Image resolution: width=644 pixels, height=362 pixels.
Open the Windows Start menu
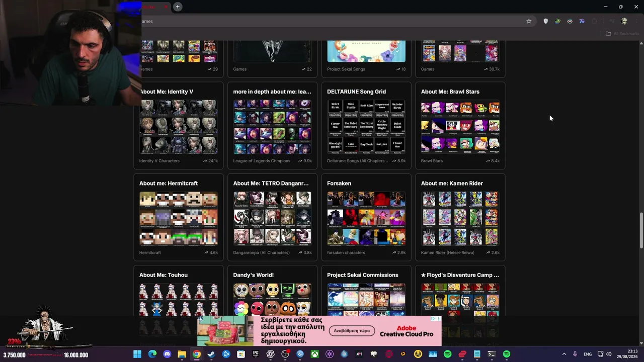pos(137,354)
